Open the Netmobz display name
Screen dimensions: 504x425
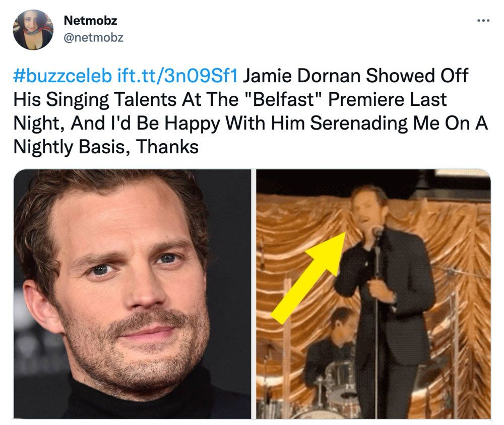[x=90, y=20]
